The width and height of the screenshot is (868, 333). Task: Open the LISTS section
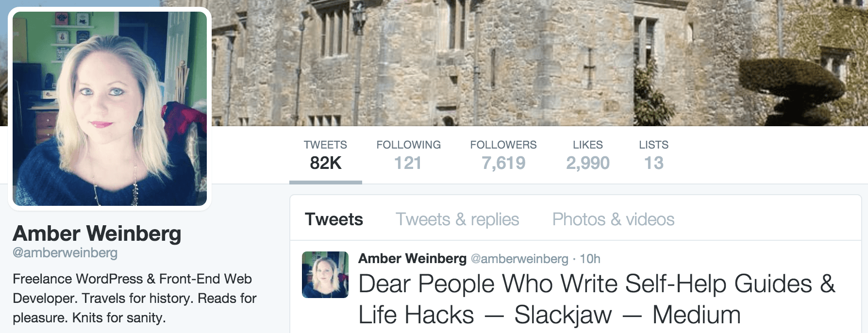653,155
